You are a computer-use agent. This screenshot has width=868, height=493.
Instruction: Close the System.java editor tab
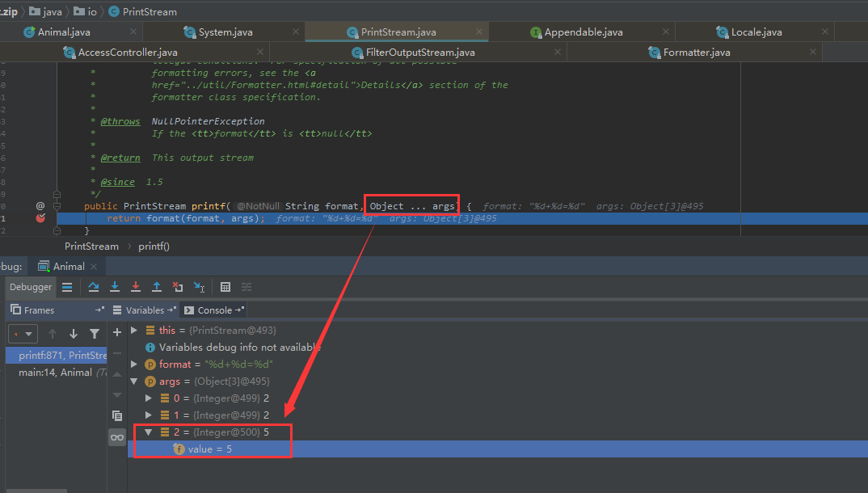(296, 32)
